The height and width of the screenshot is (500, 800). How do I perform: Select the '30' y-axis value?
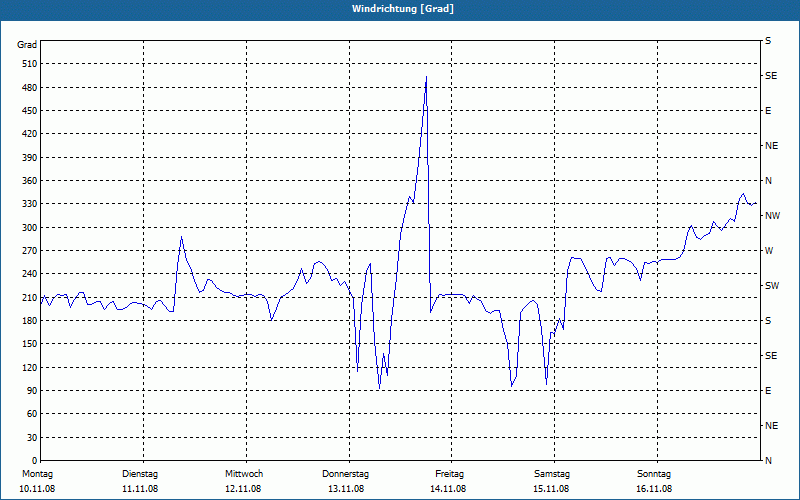[x=32, y=438]
